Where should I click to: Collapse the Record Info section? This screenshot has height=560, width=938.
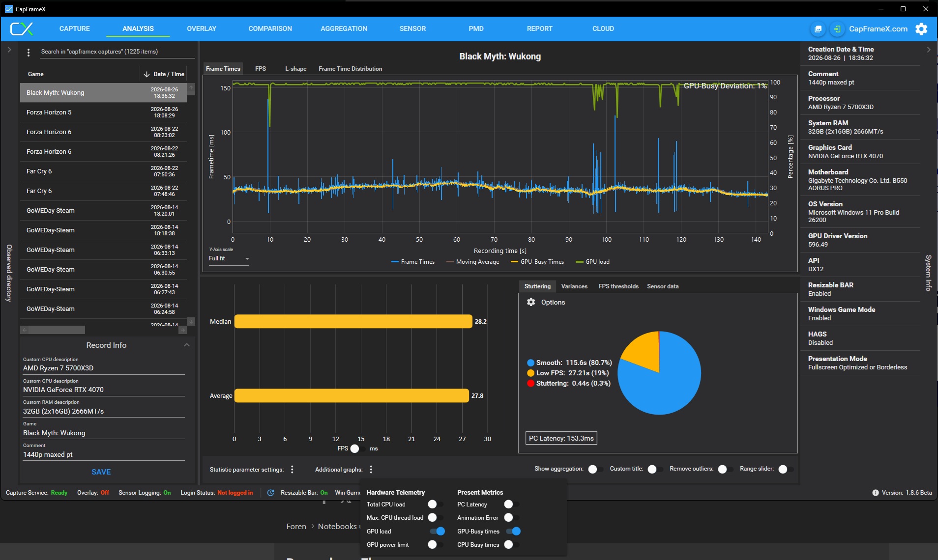click(x=187, y=345)
